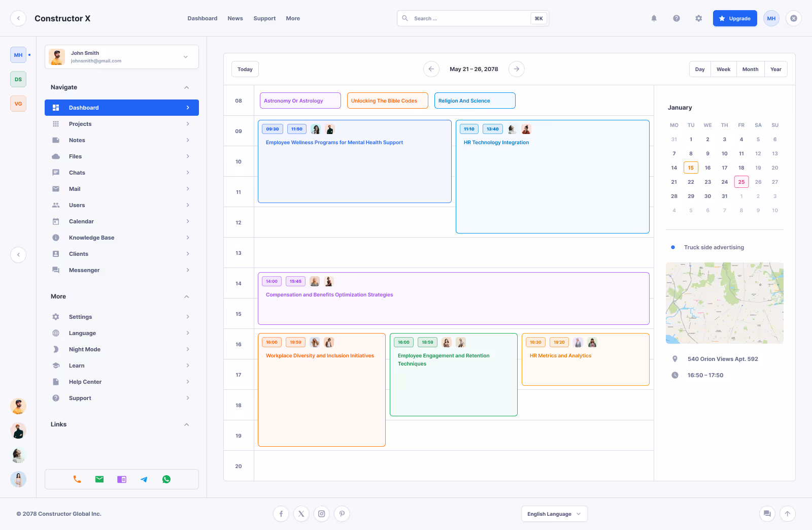Collapse the sidebar with the left-edge arrow
Viewport: 812px width, 530px height.
18,255
